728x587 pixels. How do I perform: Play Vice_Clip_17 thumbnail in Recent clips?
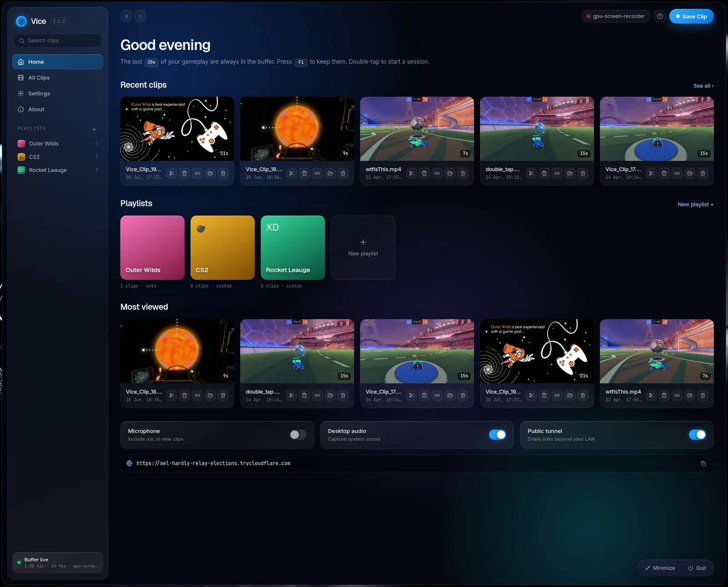coord(657,129)
